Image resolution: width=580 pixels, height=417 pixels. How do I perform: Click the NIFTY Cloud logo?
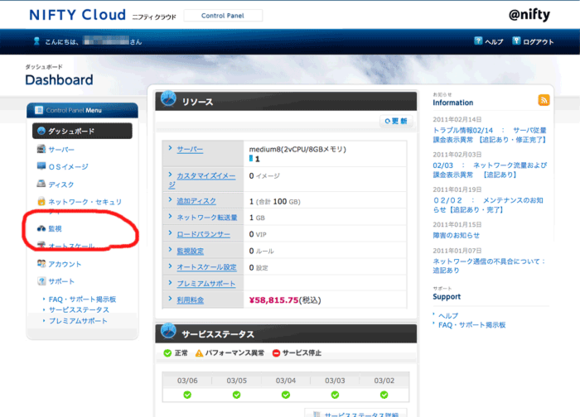[78, 15]
